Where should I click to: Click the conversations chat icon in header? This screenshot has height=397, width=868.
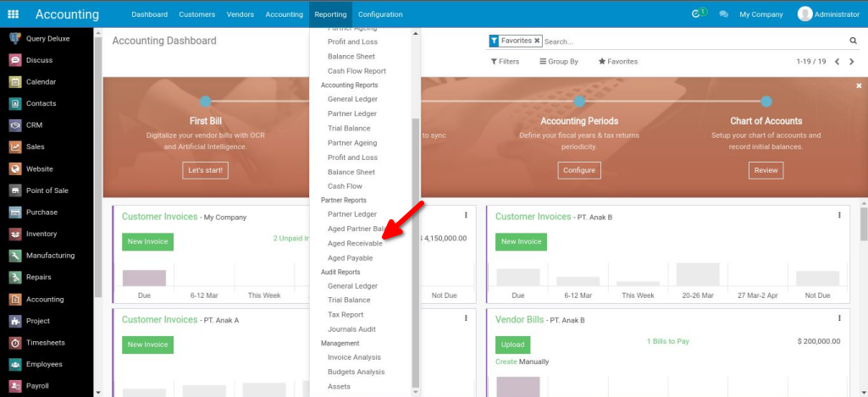pos(724,14)
